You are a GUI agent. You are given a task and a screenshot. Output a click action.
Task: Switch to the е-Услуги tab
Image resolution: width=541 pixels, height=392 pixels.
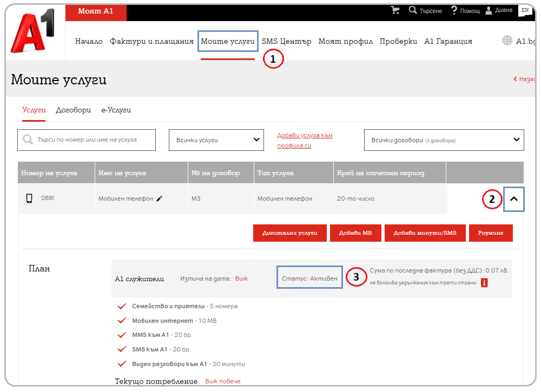point(116,110)
